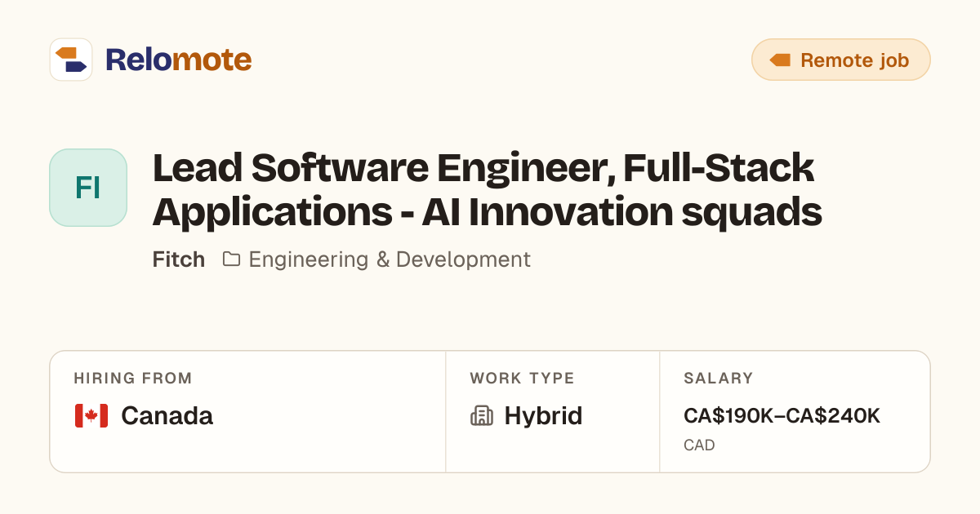
Task: Open the Lead Software Engineer job title
Action: pyautogui.click(x=487, y=189)
